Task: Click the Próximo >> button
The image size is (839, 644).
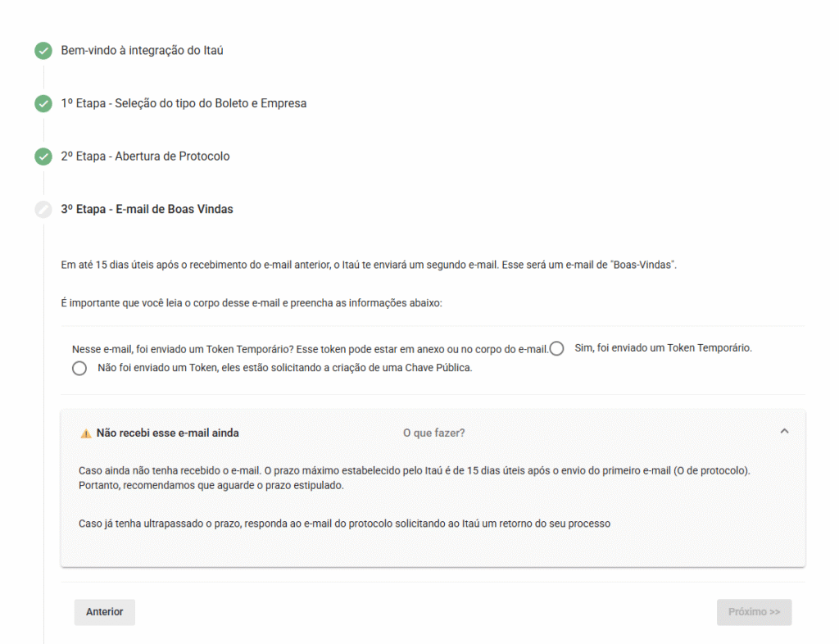Action: pos(754,612)
